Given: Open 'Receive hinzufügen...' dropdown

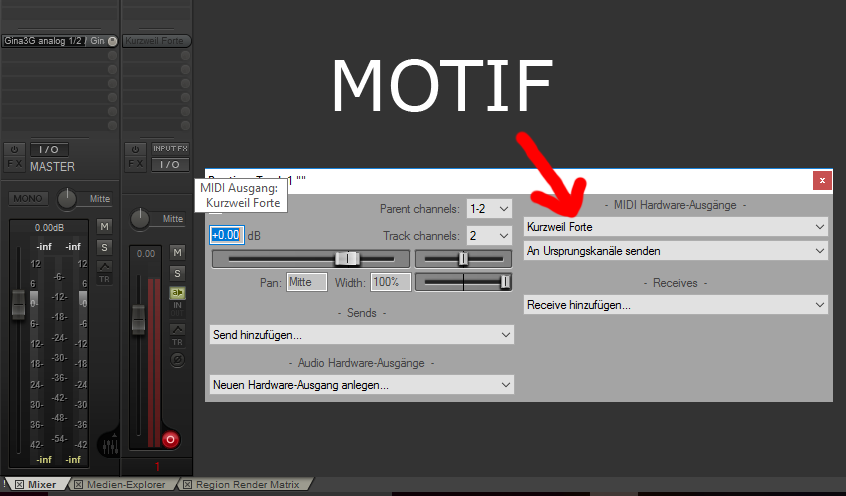Looking at the screenshot, I should tap(676, 305).
